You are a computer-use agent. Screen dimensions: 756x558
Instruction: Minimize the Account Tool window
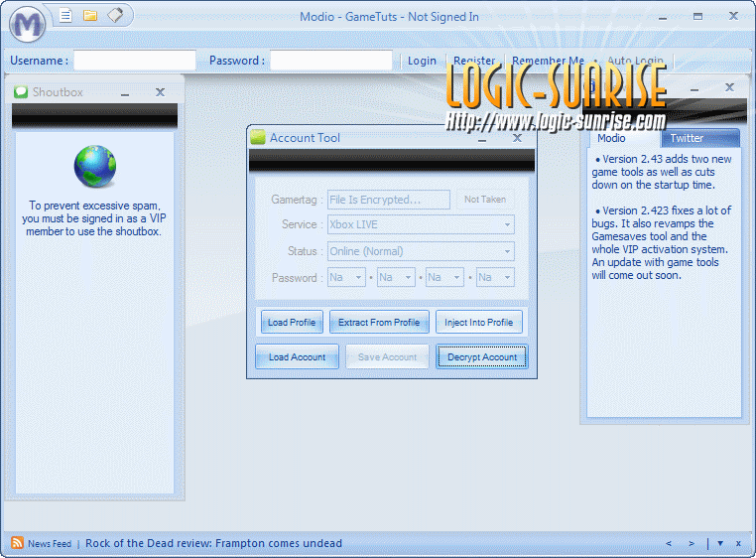(482, 139)
